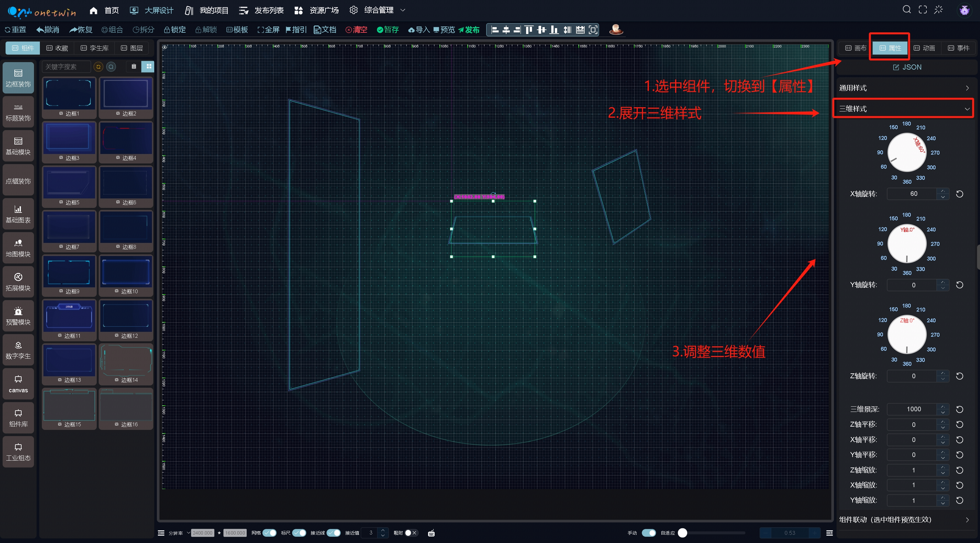Reset X轴旋转 value with reset icon
Screen dimensions: 980x543
[959, 194]
